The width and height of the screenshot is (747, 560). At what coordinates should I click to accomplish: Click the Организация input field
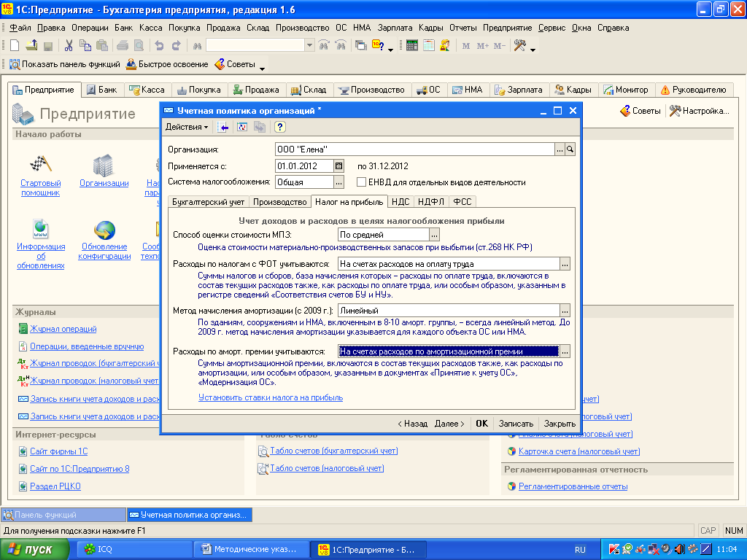(414, 149)
